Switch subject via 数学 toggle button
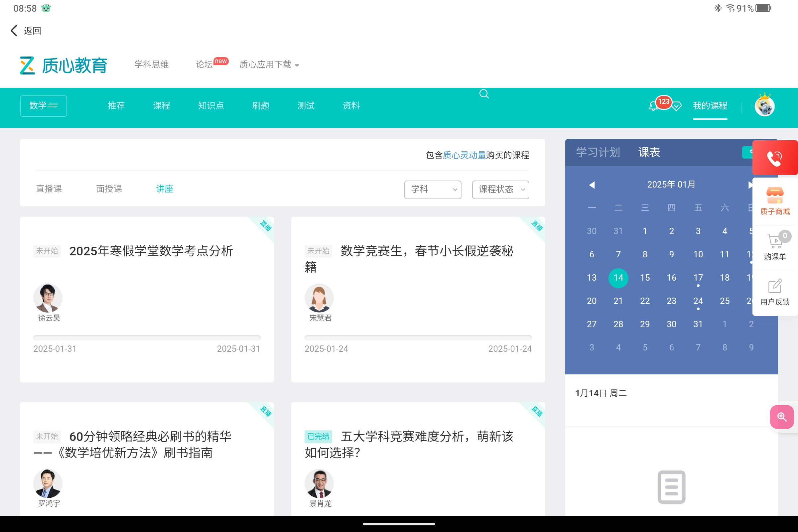The height and width of the screenshot is (532, 798). coord(44,106)
